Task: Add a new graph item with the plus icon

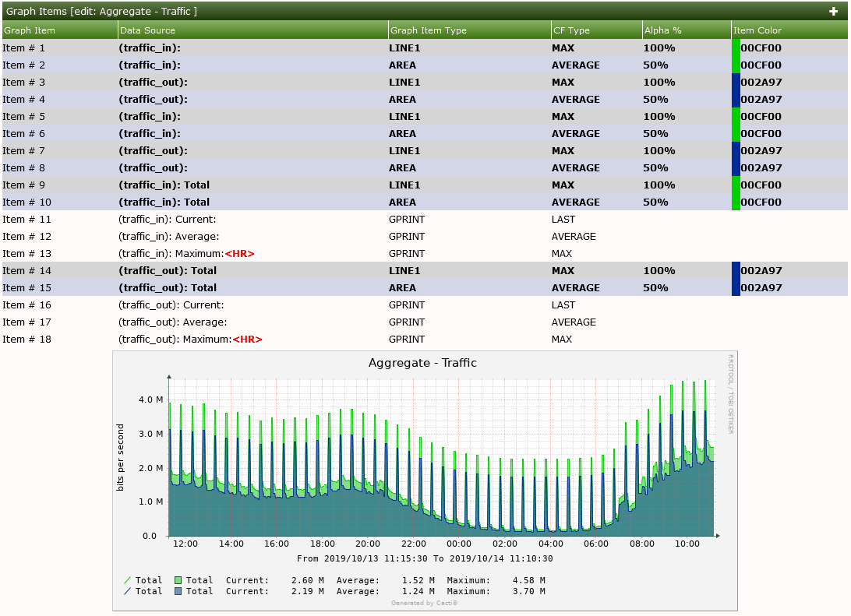Action: [833, 11]
